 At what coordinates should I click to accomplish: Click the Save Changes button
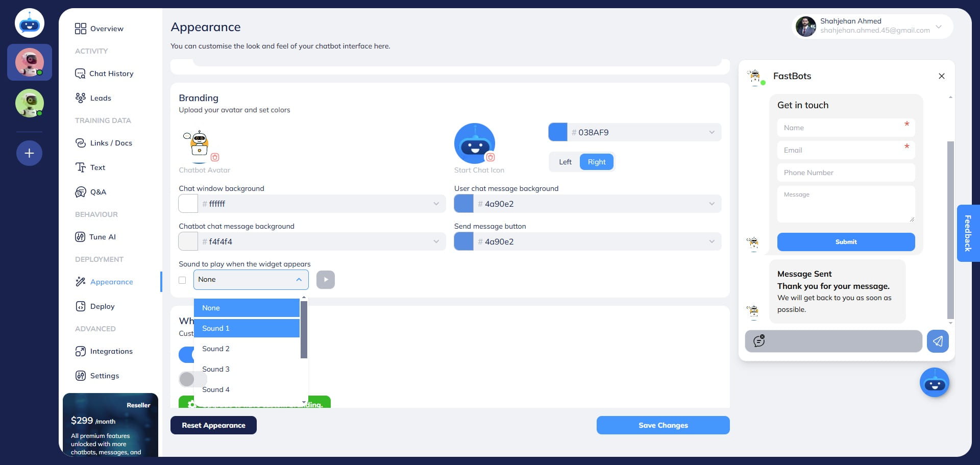[663, 425]
